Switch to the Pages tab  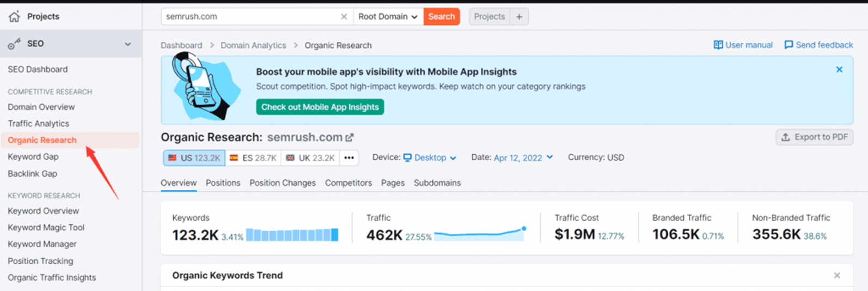point(393,183)
